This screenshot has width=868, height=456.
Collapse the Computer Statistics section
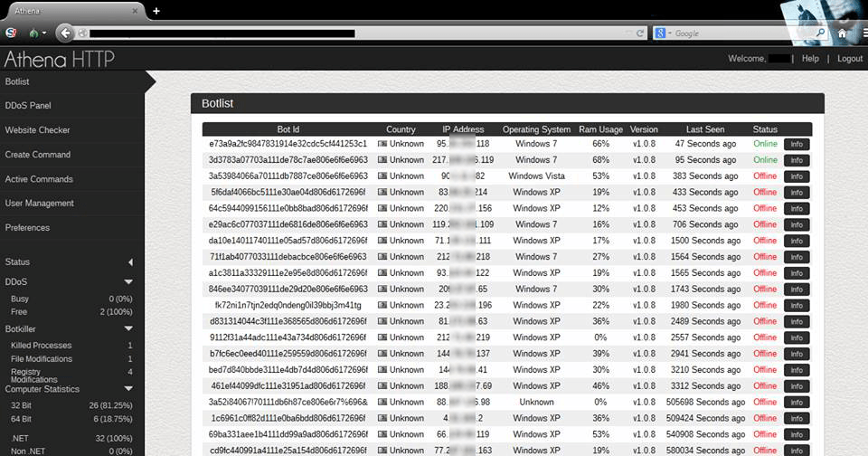[128, 389]
